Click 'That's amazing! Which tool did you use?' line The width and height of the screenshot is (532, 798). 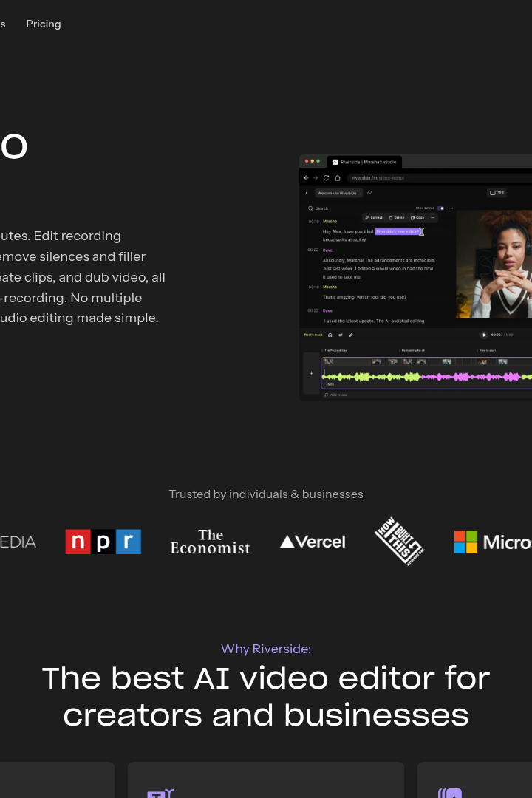[x=364, y=297]
